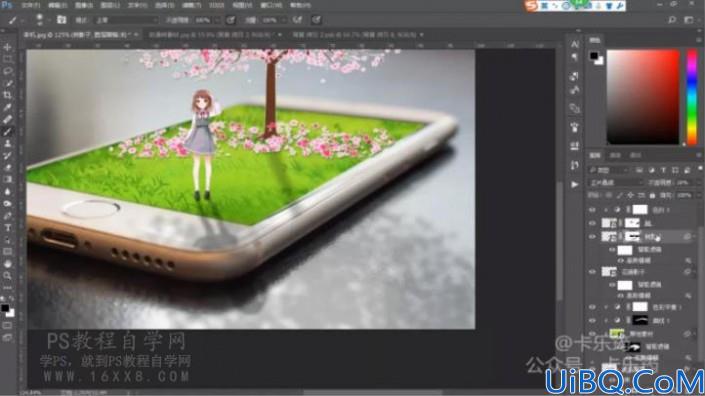Click the toolbox foreground color swatch
This screenshot has height=396, width=705.
pos(5,308)
